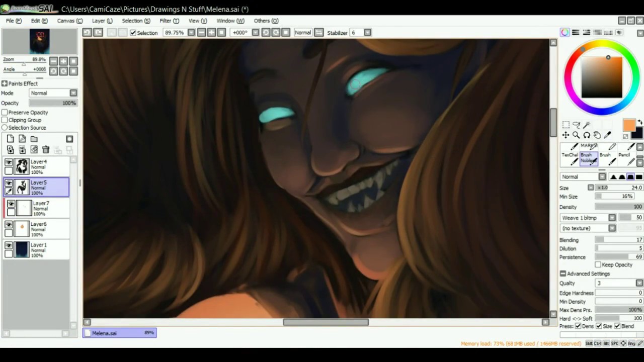Select the Move layer tool
This screenshot has width=644, height=362.
pos(566,135)
